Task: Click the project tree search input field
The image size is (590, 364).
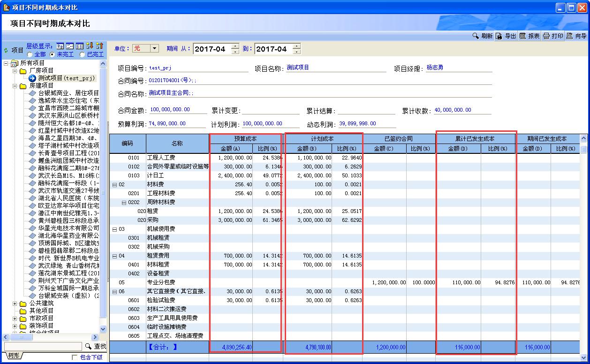Action: pos(43,346)
